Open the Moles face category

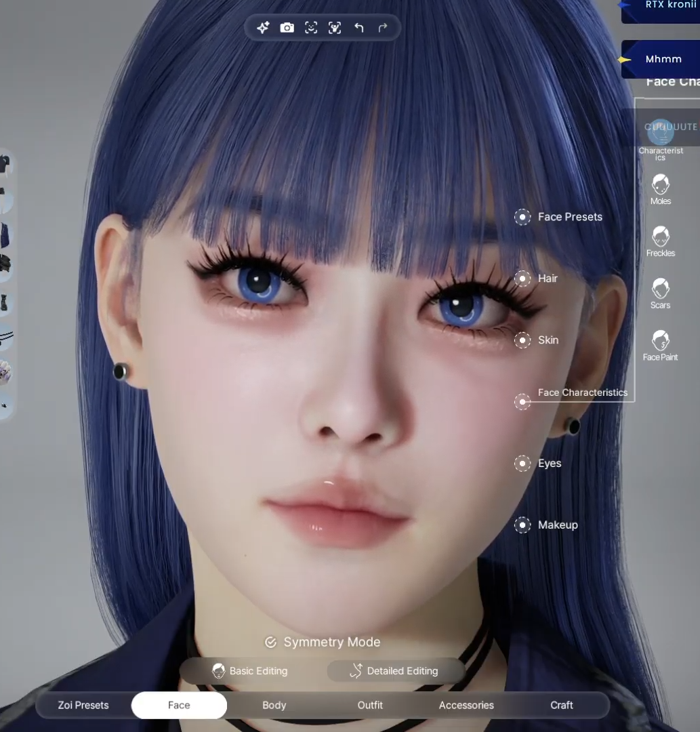click(660, 189)
